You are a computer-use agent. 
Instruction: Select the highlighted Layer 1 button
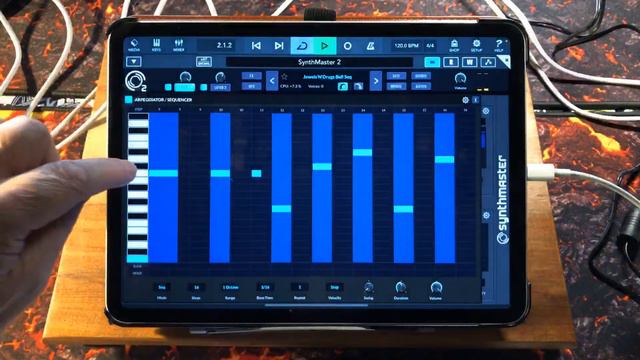[184, 87]
